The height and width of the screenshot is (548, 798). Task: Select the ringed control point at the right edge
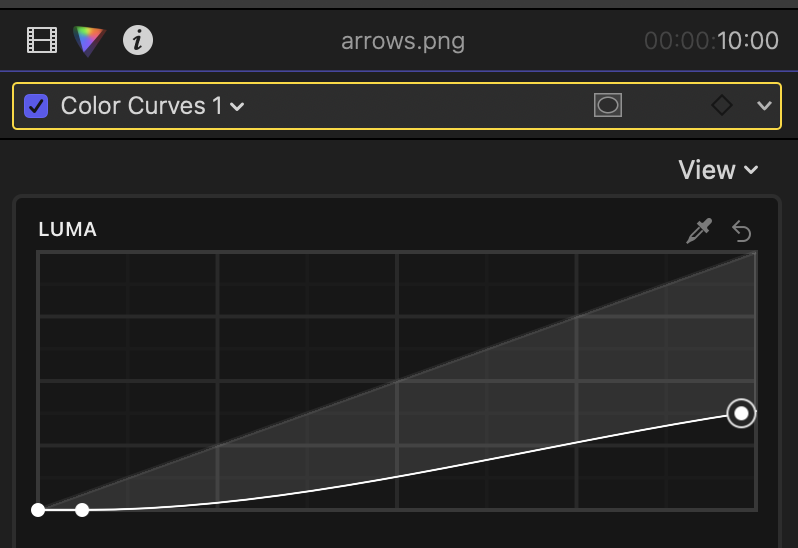(741, 413)
